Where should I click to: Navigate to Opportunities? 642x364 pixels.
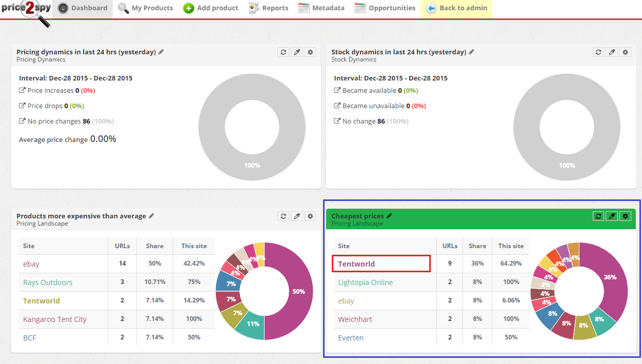pos(385,8)
